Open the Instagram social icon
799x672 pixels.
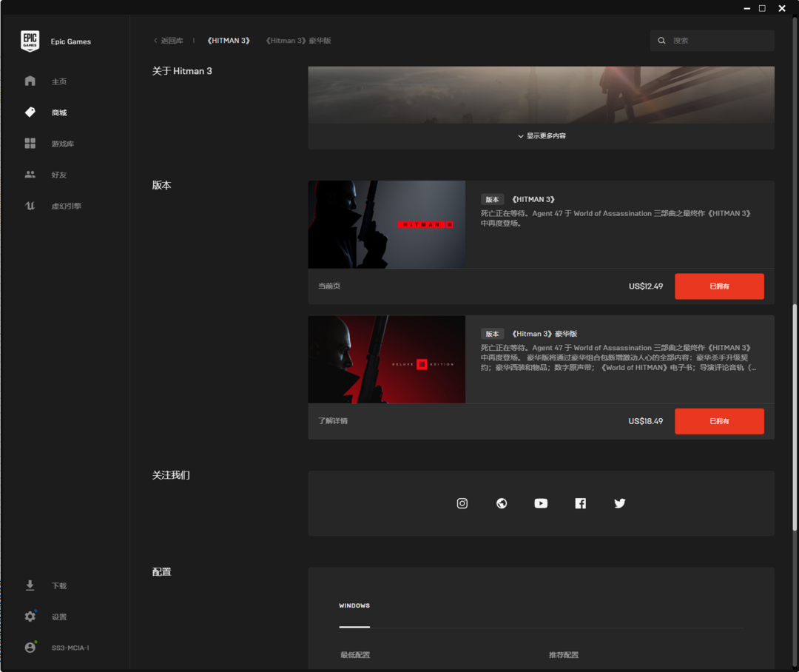click(462, 503)
